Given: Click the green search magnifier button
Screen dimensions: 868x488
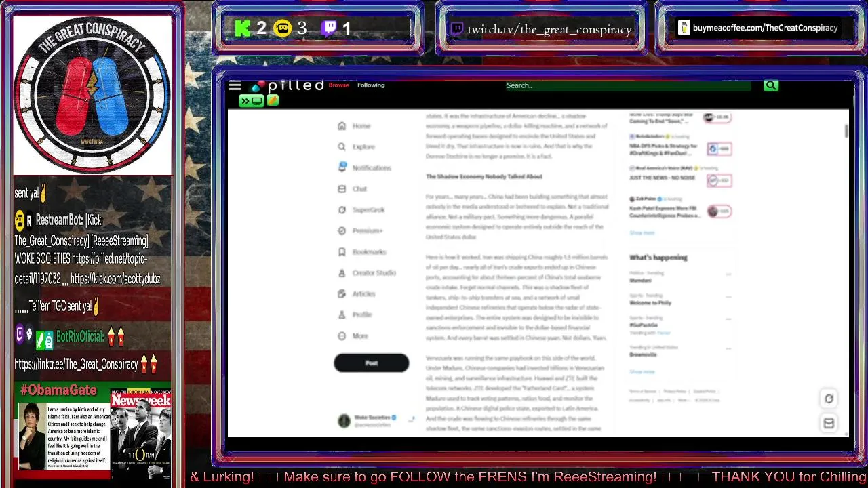Looking at the screenshot, I should (770, 85).
